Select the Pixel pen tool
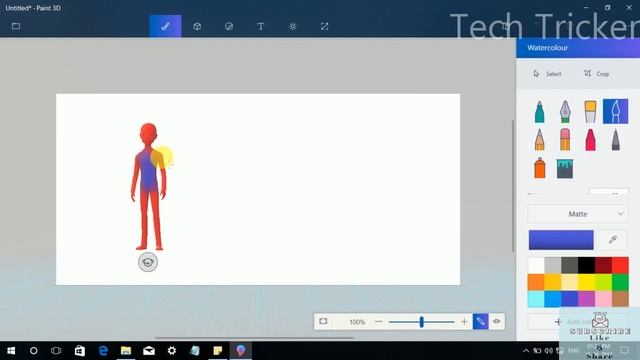Viewport: 640px width, 360px height. tap(616, 140)
